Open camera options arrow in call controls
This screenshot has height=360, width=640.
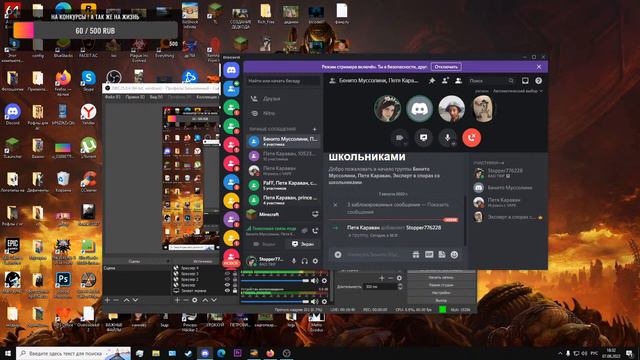tap(405, 143)
